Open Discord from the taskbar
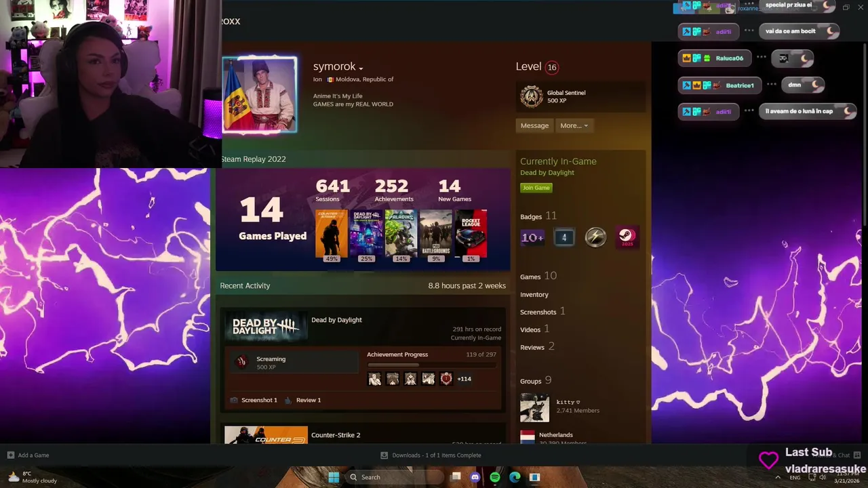This screenshot has width=868, height=488. [475, 477]
